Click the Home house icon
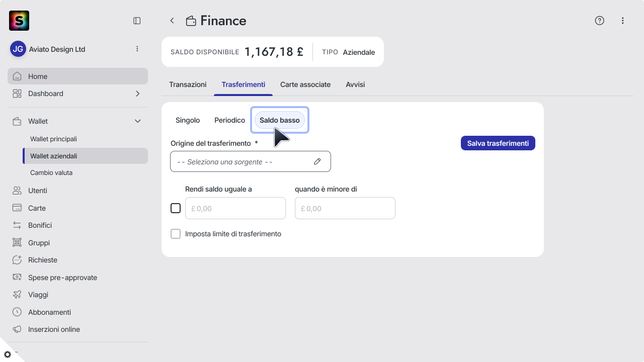644x362 pixels. pyautogui.click(x=17, y=76)
